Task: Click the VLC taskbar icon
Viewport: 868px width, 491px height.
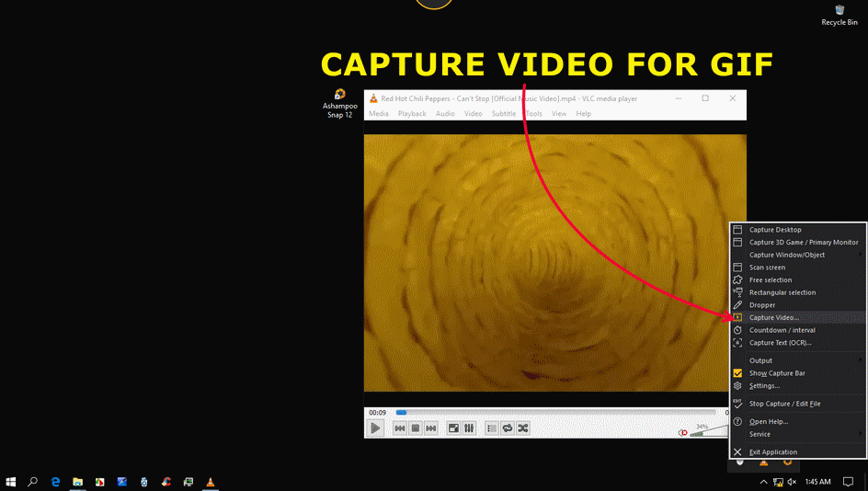Action: 211,482
